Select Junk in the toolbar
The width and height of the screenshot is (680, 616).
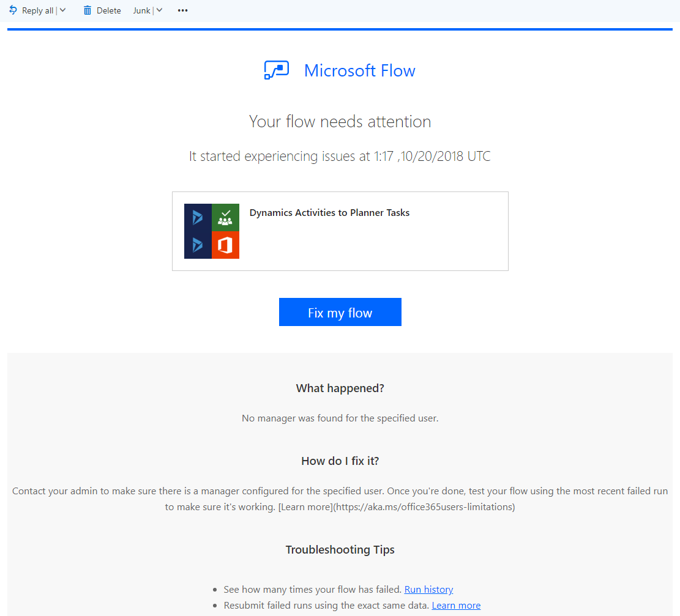click(141, 10)
